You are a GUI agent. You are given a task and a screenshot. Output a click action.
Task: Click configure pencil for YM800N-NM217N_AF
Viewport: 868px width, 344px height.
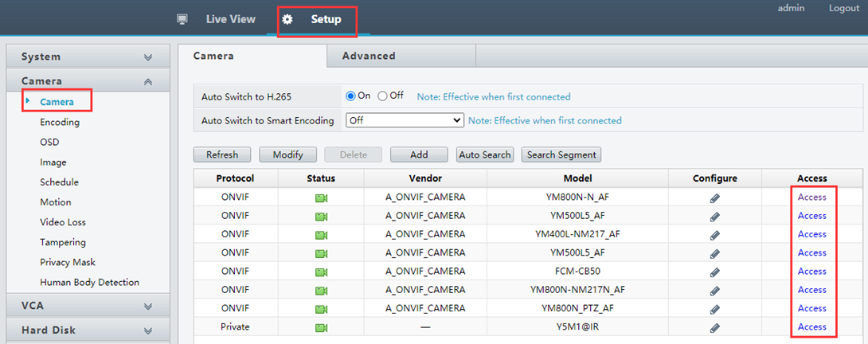[715, 290]
